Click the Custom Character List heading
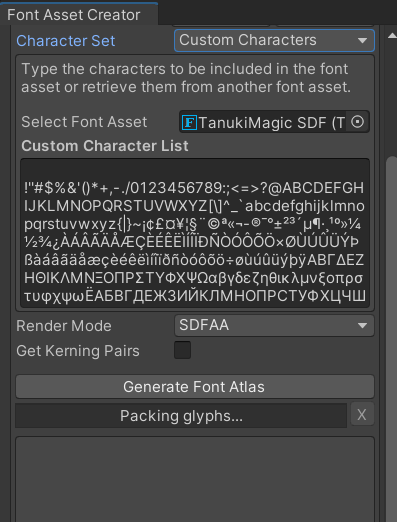Image resolution: width=397 pixels, height=522 pixels. (105, 146)
